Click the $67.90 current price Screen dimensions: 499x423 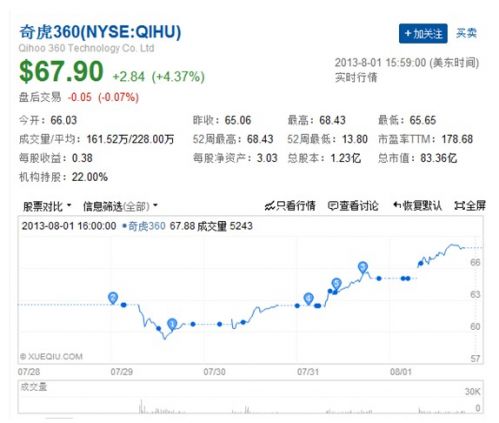point(61,71)
